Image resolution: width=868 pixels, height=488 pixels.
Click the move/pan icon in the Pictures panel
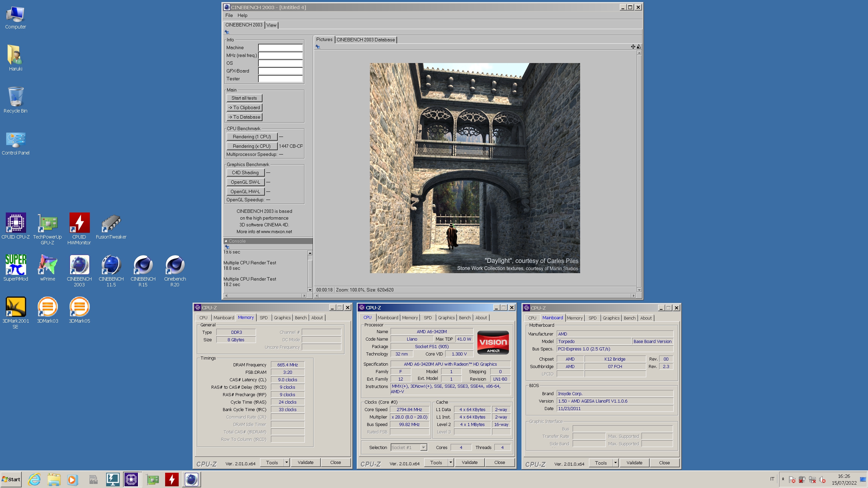(633, 47)
